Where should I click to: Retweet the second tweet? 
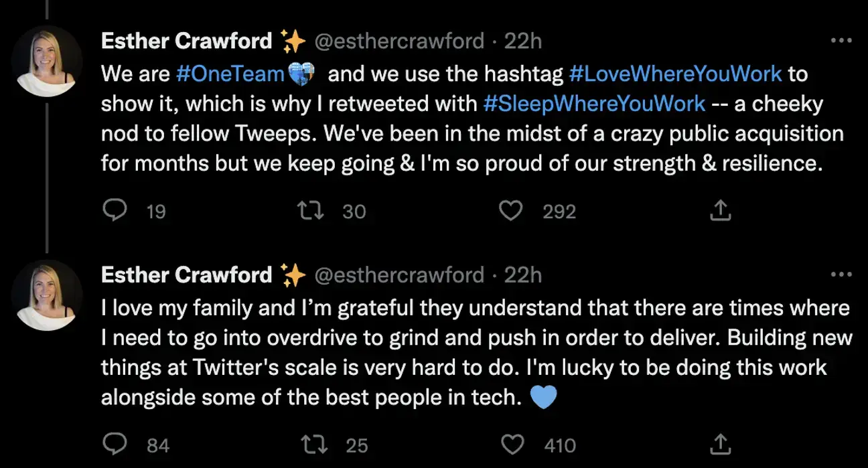(x=311, y=444)
